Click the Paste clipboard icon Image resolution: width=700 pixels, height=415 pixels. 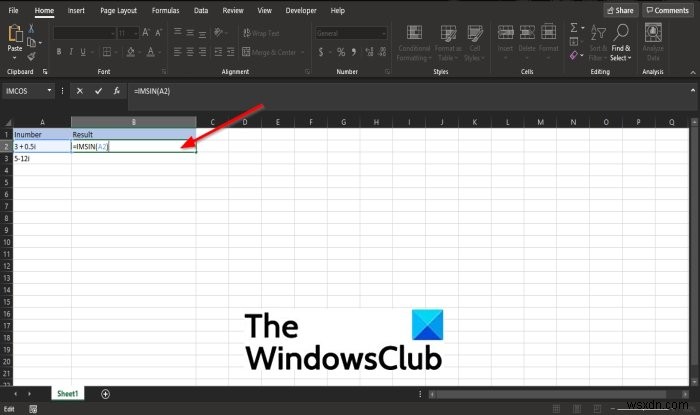(x=15, y=33)
